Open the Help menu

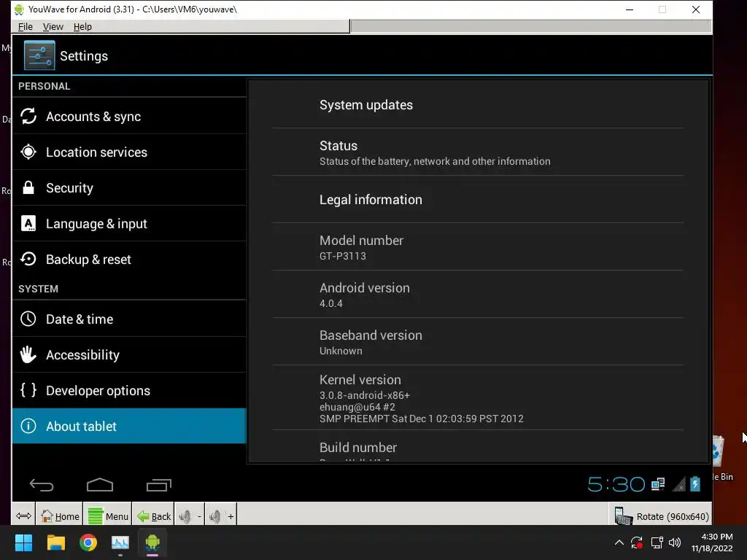[x=82, y=27]
